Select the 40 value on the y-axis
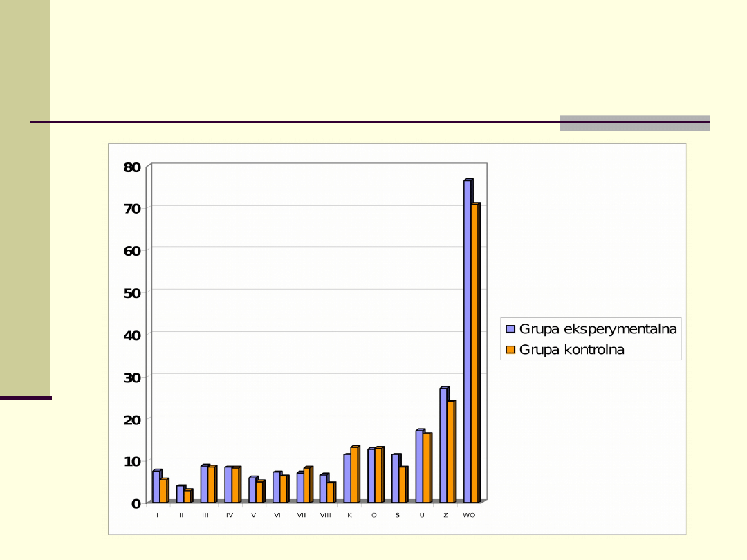The image size is (747, 560). tap(132, 335)
